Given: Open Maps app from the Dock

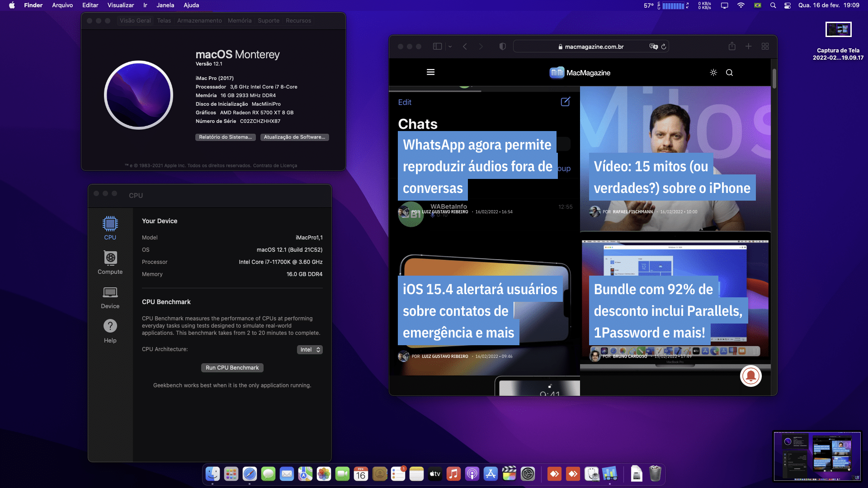Looking at the screenshot, I should point(305,474).
